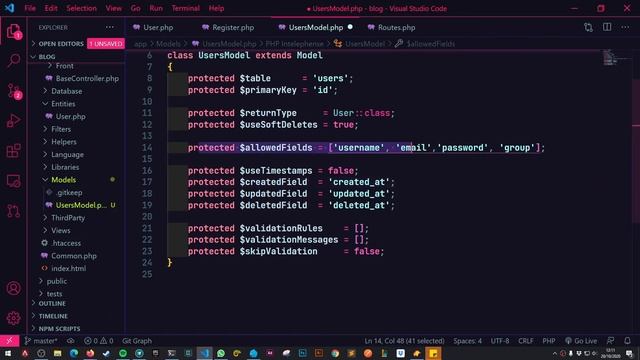The image size is (640, 360).
Task: Switch to the Routes.php tab
Action: click(x=391, y=27)
